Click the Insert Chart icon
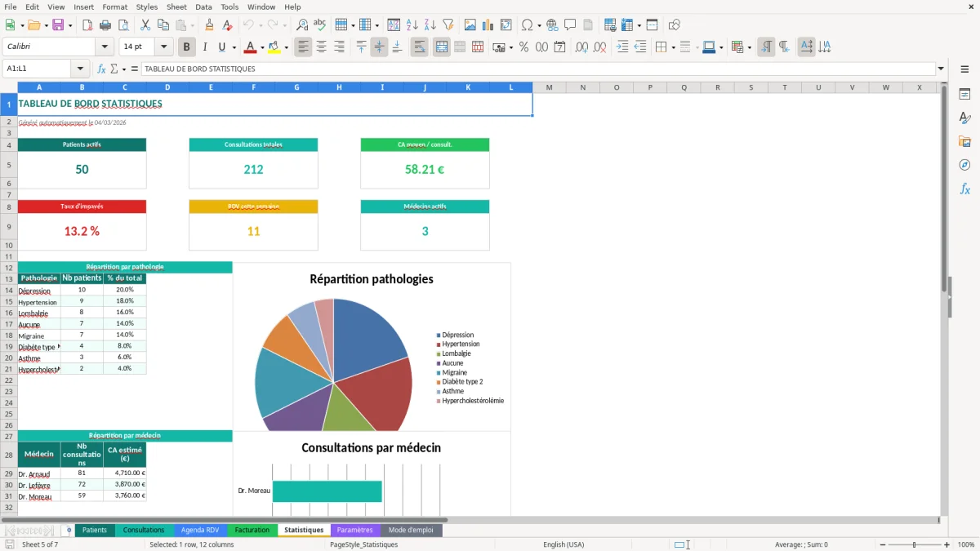 (488, 25)
